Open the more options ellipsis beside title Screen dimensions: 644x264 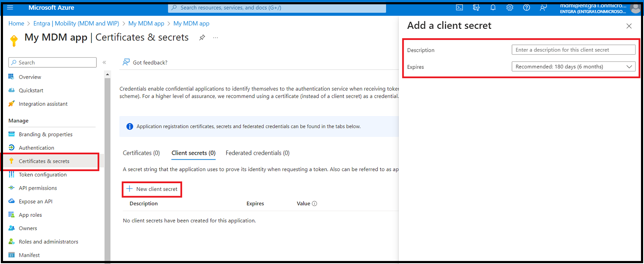[216, 37]
